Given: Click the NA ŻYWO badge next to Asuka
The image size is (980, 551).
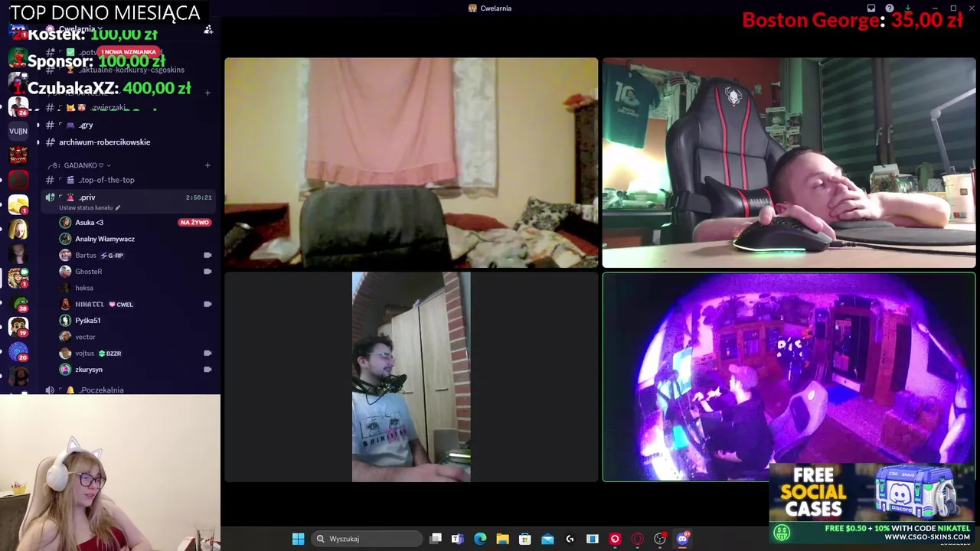Looking at the screenshot, I should coord(194,223).
